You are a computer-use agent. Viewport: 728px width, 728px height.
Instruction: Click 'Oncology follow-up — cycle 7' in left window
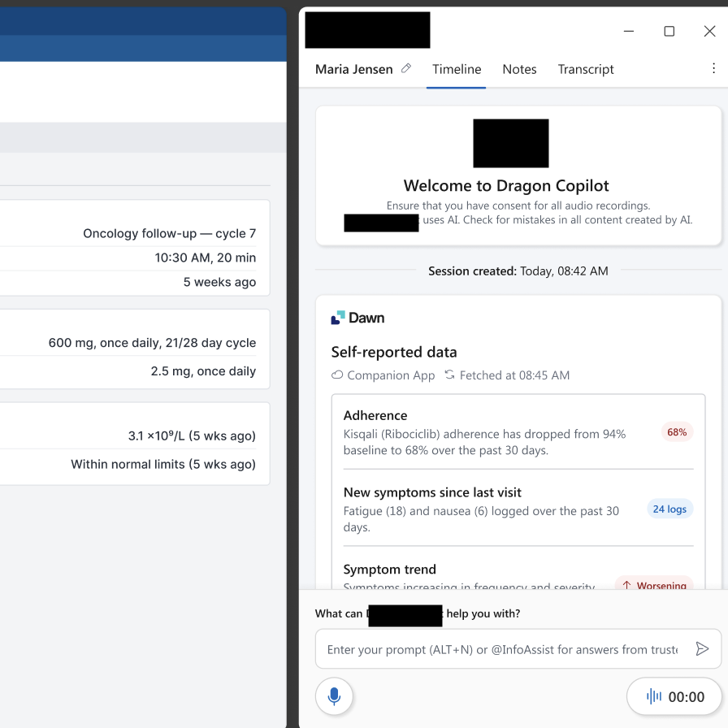[170, 233]
